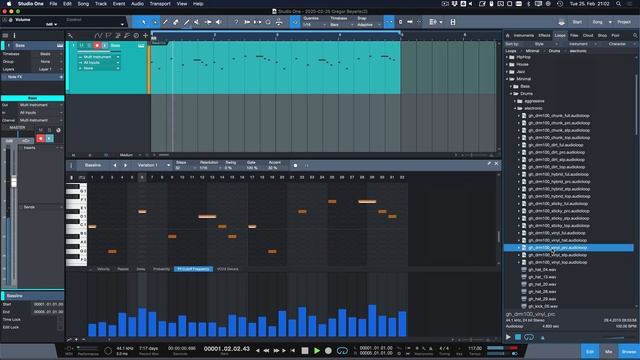This screenshot has width=640, height=360.
Task: Click Return to zero transport button
Action: pos(293,351)
